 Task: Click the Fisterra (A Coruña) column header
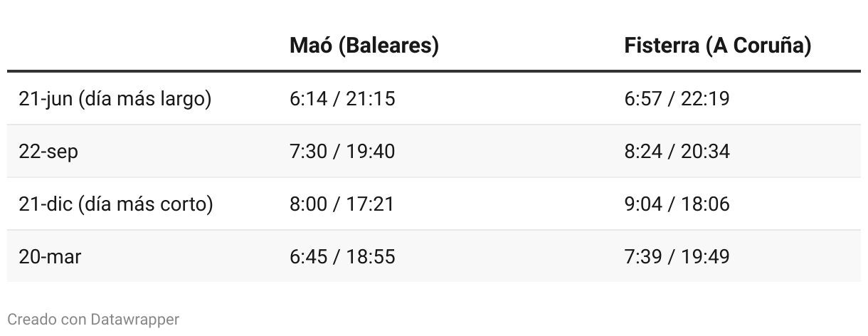(717, 46)
